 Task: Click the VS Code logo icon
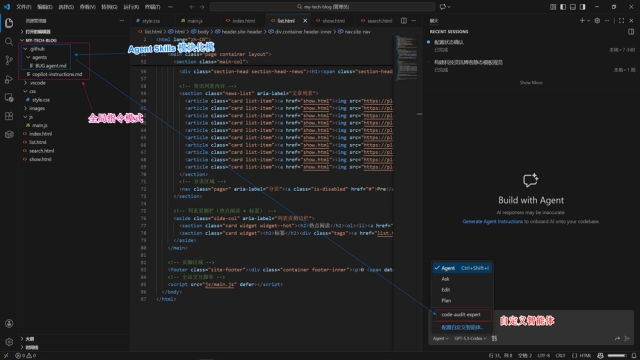[7, 7]
